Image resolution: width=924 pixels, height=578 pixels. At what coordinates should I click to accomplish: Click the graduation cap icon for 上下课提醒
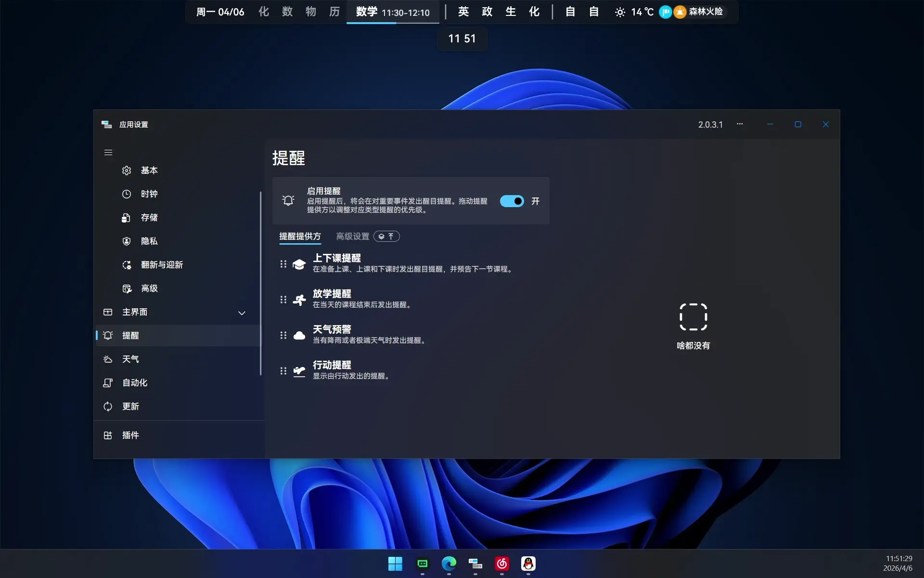pyautogui.click(x=299, y=263)
